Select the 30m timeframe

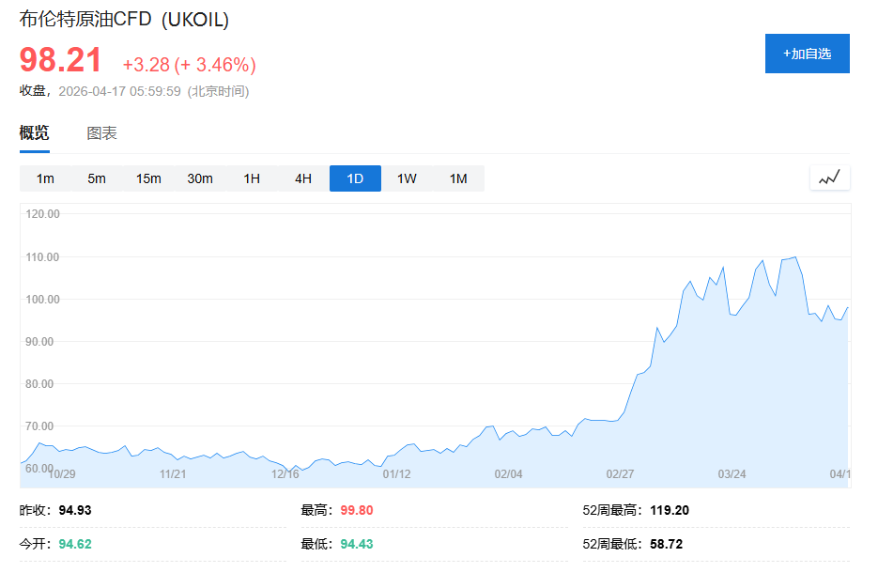click(199, 178)
